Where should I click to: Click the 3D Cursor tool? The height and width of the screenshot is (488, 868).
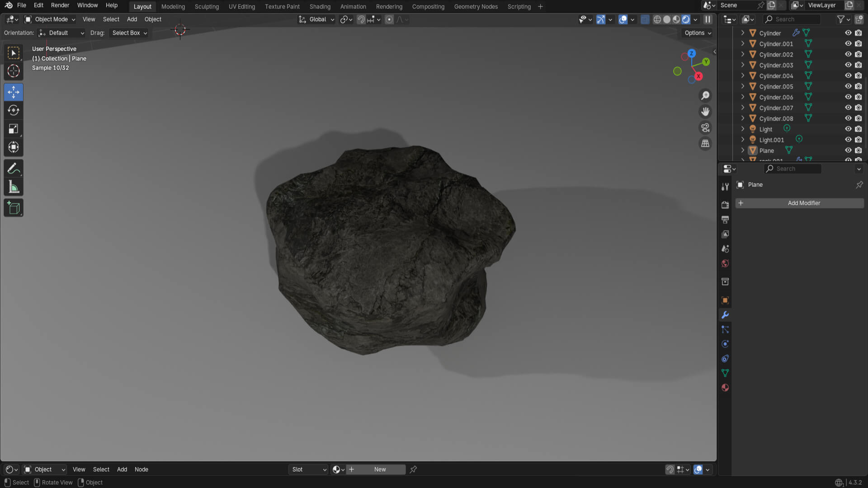(14, 71)
